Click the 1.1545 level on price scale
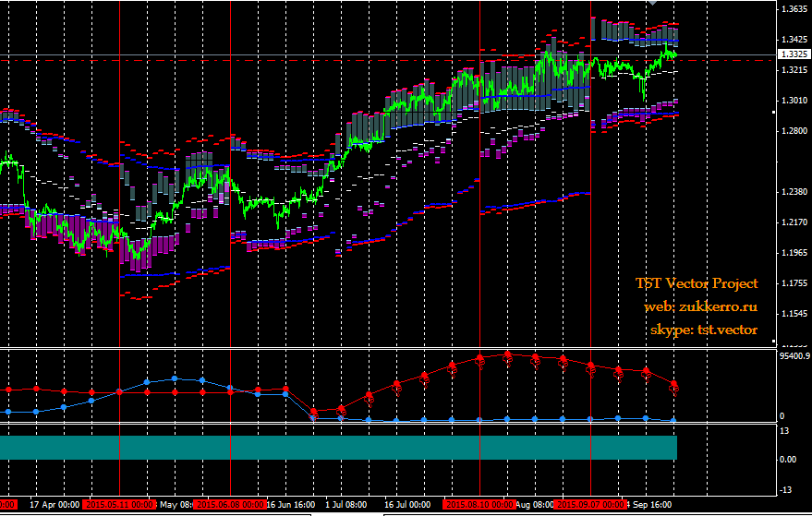 tap(794, 314)
